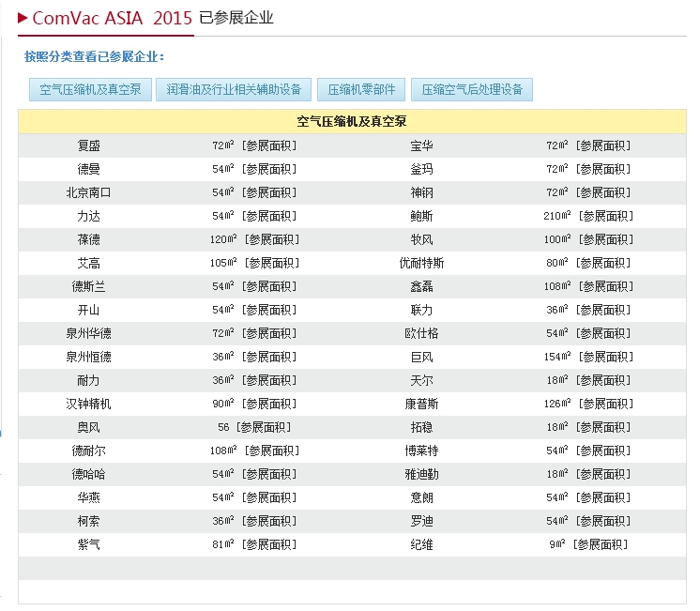Screen dimensions: 700x611
Task: Select exhibitor 康普斯
Action: [421, 404]
